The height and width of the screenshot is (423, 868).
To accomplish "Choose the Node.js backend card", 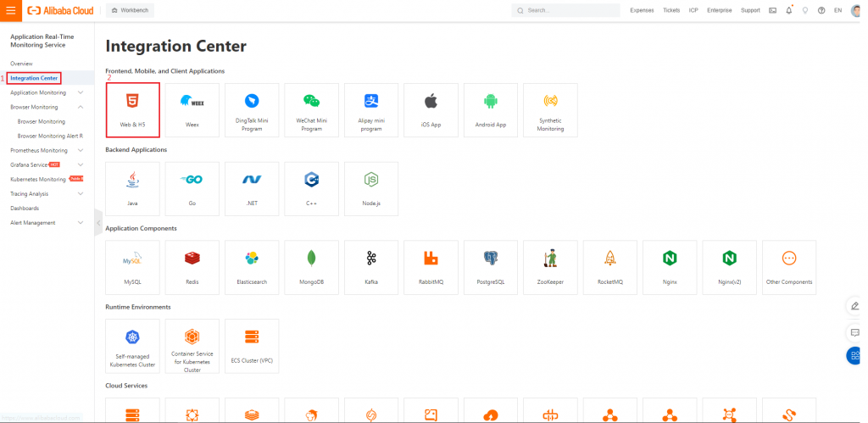I will click(371, 189).
